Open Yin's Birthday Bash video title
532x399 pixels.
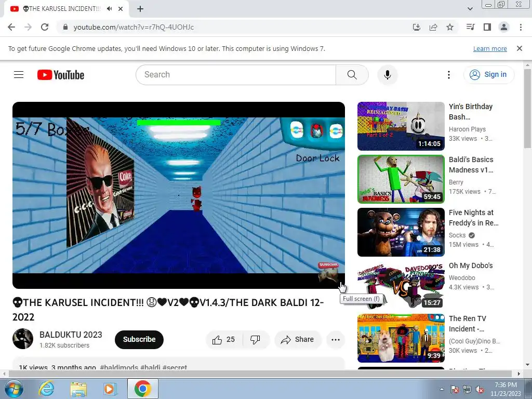click(471, 112)
